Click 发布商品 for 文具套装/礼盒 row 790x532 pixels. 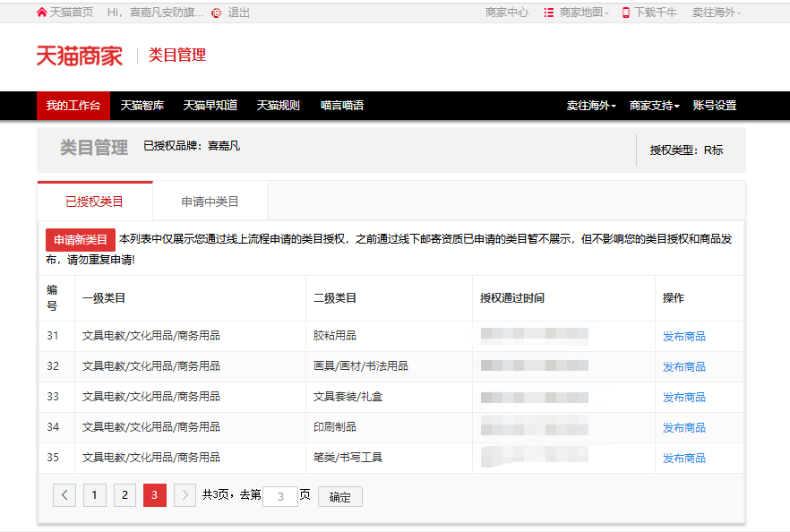click(x=684, y=398)
